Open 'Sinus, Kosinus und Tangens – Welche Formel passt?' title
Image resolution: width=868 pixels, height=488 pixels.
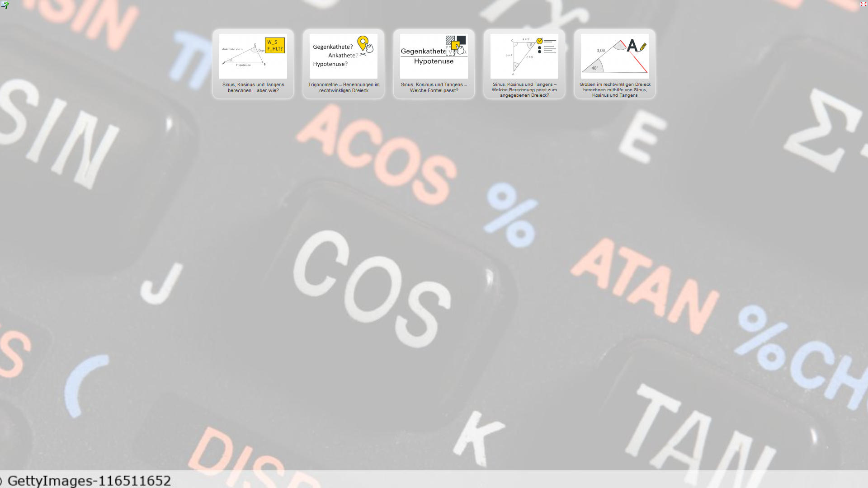[x=434, y=88]
